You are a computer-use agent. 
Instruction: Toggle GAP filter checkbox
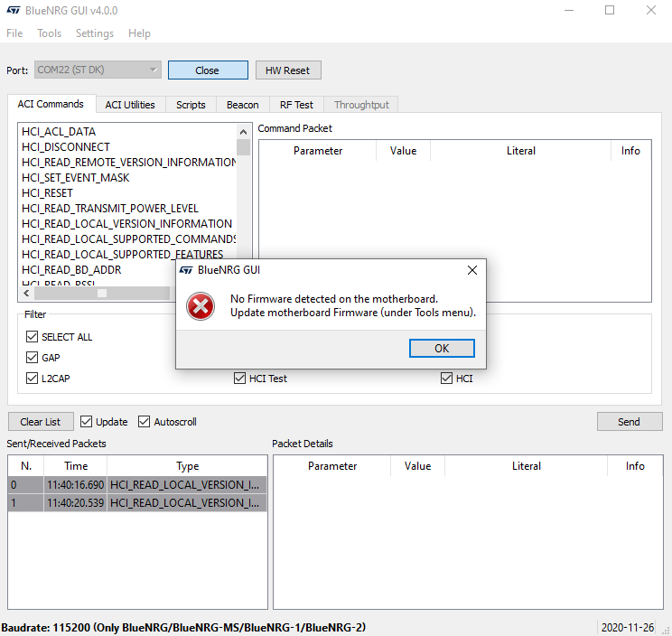33,358
